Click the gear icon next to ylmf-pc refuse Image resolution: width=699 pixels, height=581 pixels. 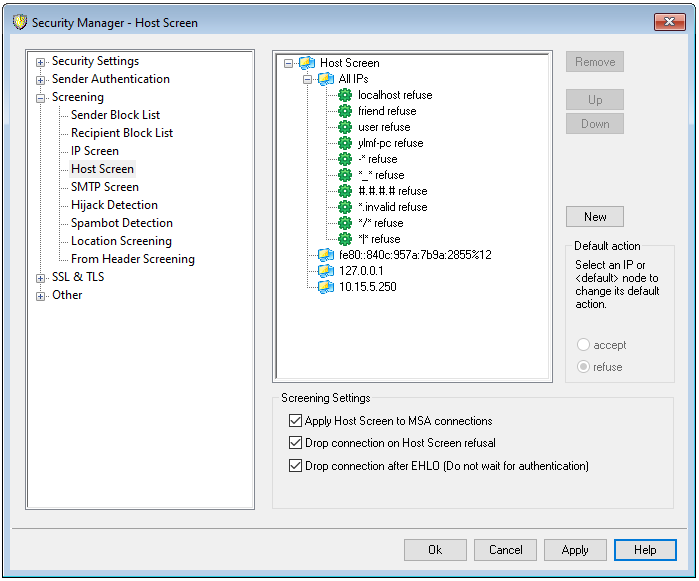(346, 143)
